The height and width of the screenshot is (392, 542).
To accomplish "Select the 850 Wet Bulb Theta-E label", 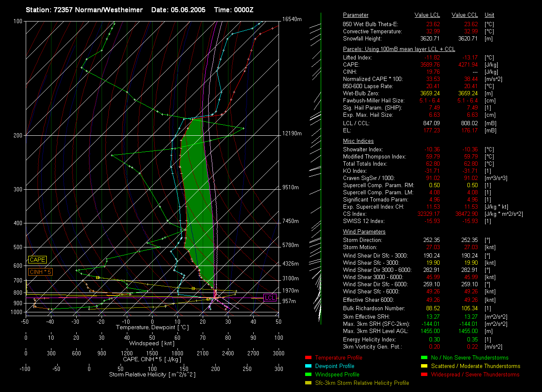I will (370, 24).
